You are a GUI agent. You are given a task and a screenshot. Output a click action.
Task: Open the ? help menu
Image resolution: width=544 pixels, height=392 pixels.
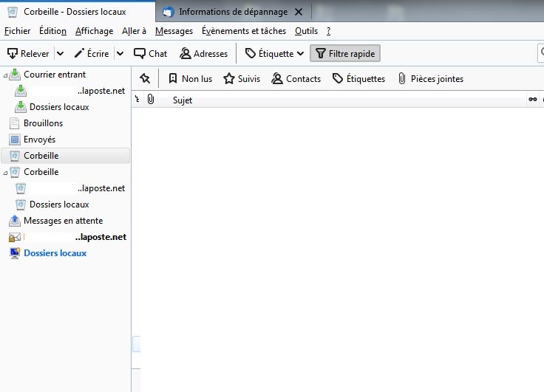click(329, 31)
